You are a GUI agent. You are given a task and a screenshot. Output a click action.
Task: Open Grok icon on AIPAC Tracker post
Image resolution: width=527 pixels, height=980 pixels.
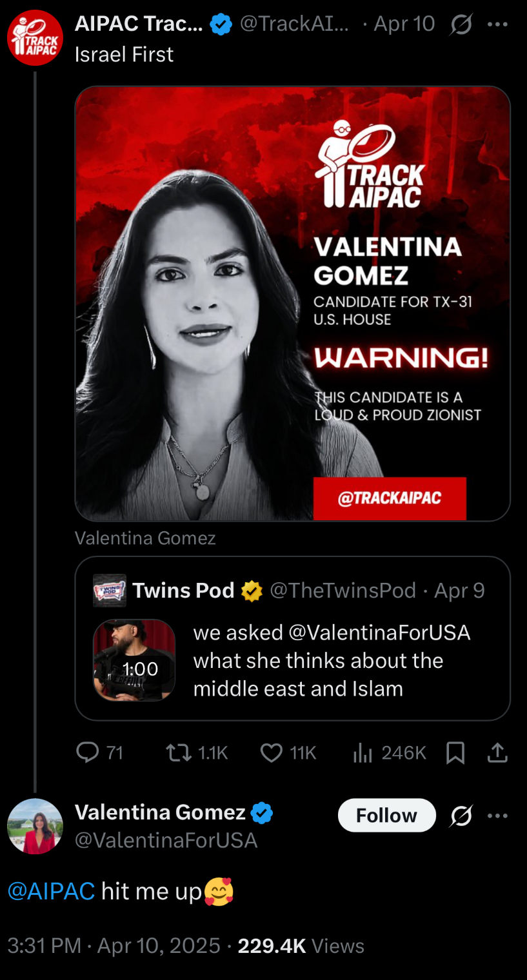461,24
